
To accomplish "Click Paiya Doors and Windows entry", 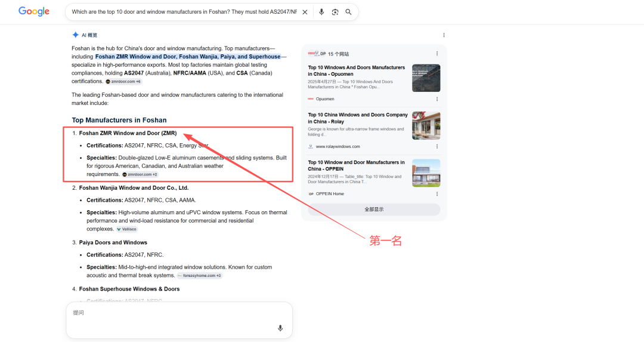I will point(113,242).
